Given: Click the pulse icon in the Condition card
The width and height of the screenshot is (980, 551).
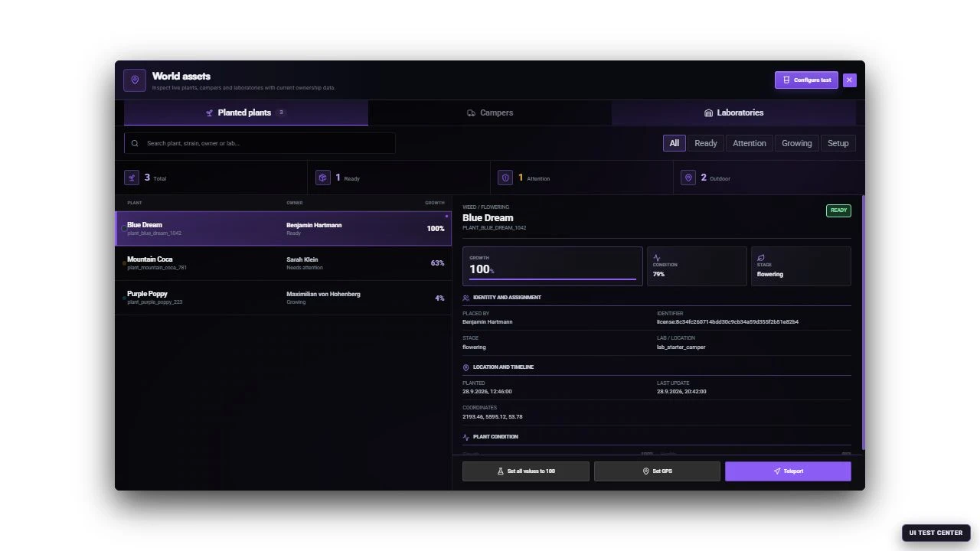Looking at the screenshot, I should (x=657, y=258).
